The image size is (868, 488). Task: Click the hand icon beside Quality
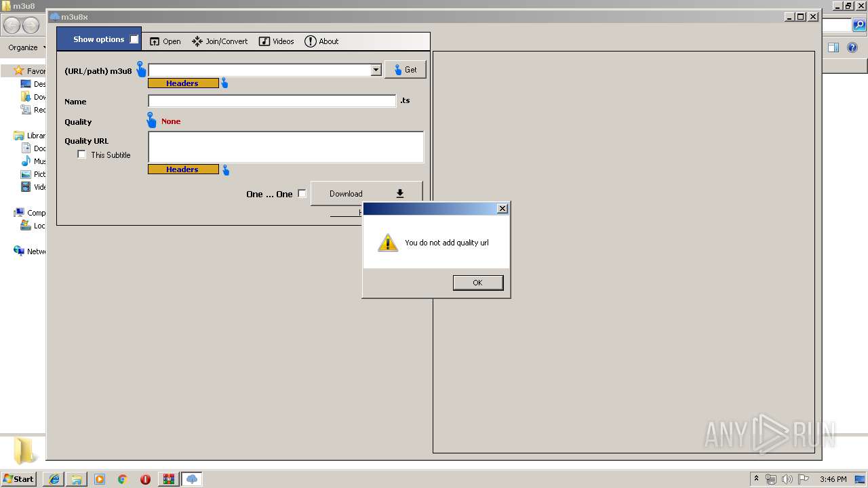[152, 121]
